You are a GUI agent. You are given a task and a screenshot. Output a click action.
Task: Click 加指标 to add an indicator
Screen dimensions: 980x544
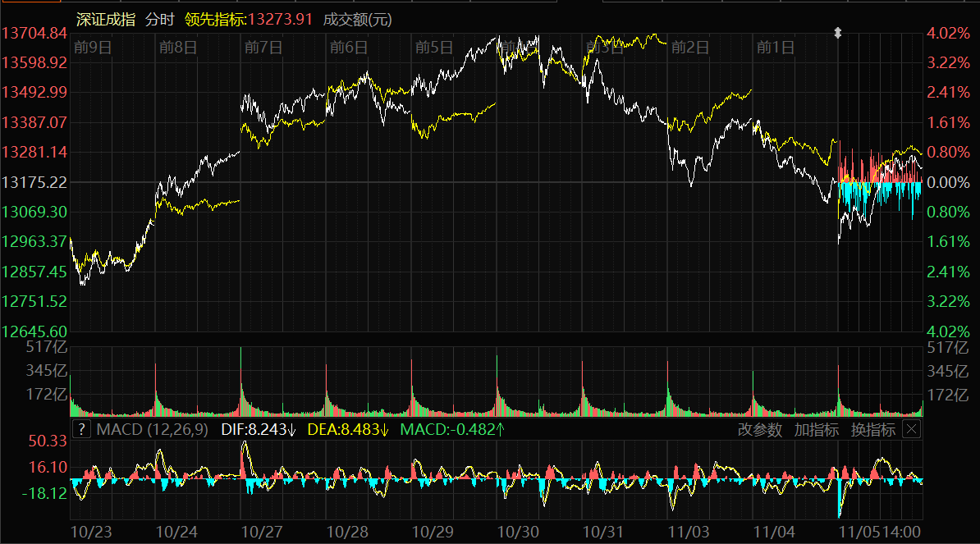[x=816, y=429]
